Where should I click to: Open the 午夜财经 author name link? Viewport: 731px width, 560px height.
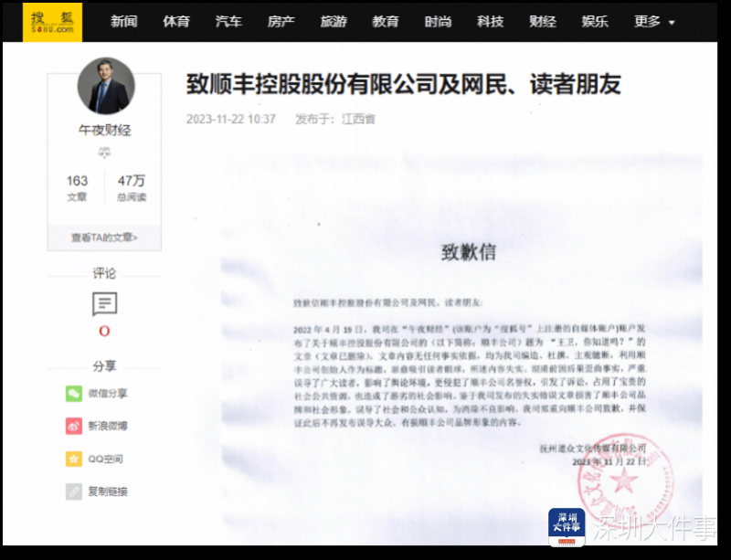[x=104, y=130]
